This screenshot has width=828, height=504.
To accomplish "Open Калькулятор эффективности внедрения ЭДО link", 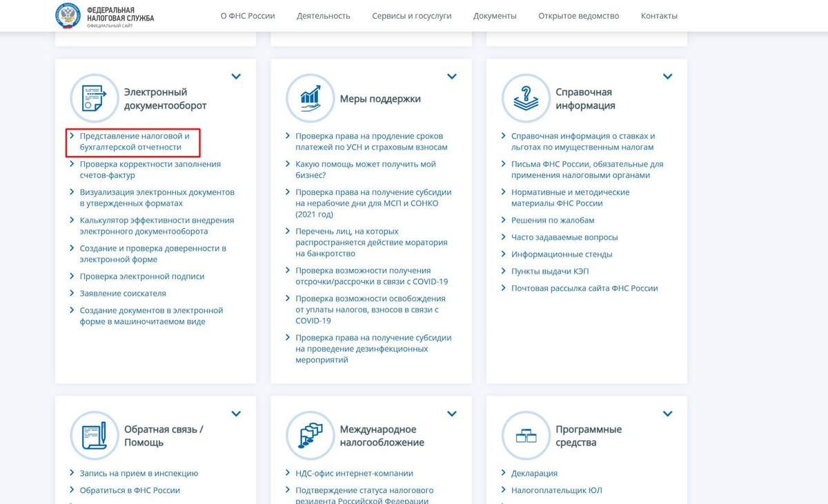I will tap(157, 226).
